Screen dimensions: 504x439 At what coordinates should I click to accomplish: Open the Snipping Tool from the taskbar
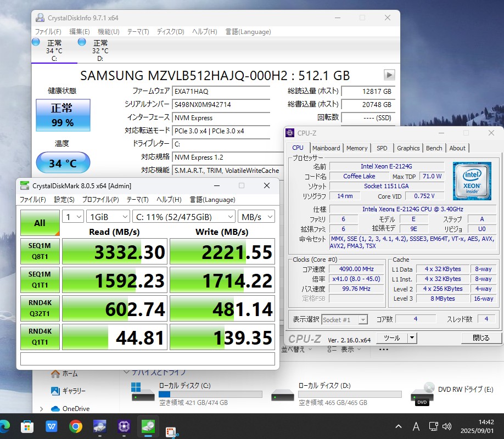pos(172,432)
